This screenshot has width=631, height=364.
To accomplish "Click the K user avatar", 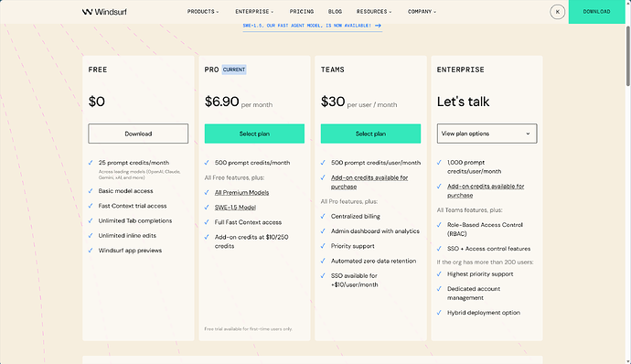I will click(557, 12).
